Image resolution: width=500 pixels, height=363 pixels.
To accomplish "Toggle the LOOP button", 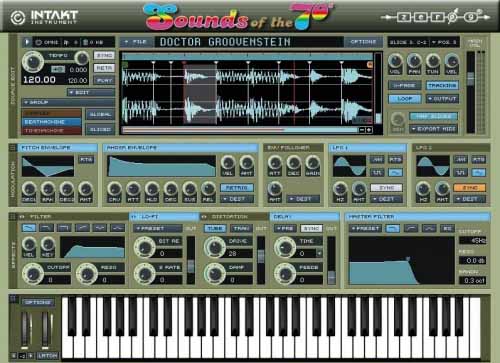I will tap(404, 99).
